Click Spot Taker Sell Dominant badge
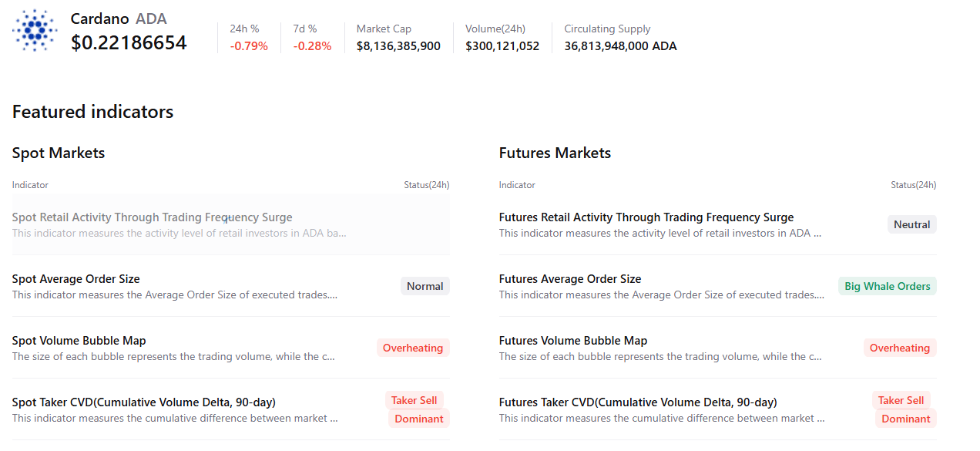The image size is (980, 451). [417, 409]
